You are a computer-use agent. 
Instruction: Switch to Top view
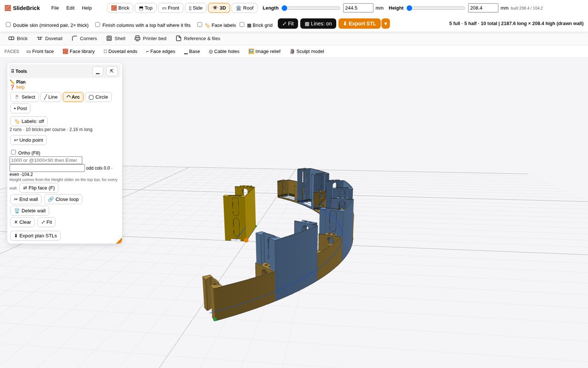click(146, 8)
